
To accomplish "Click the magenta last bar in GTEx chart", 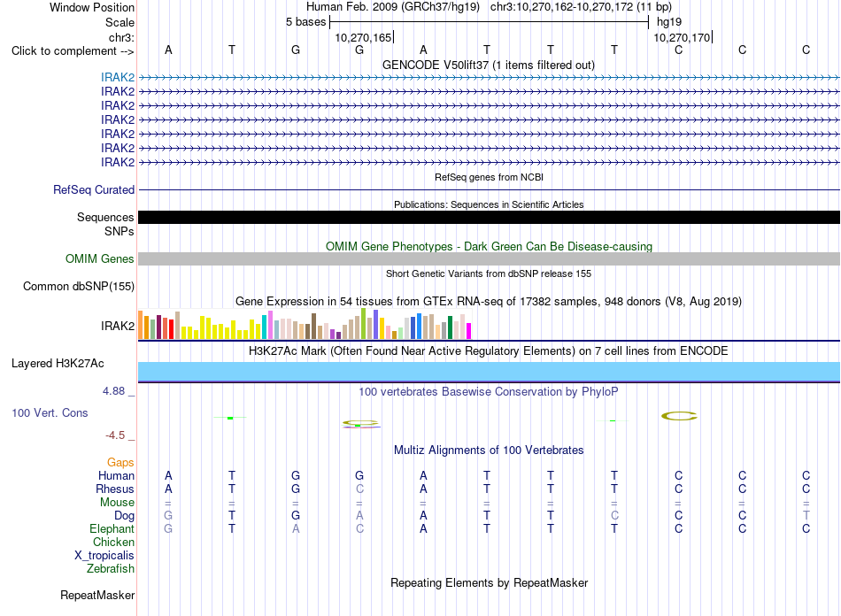I will 469,331.
